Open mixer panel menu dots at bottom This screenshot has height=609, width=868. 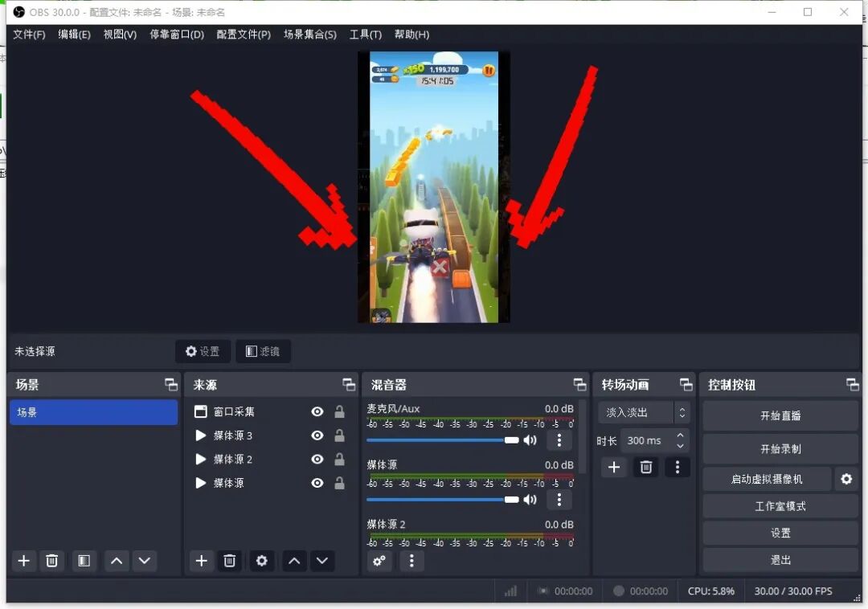[411, 561]
